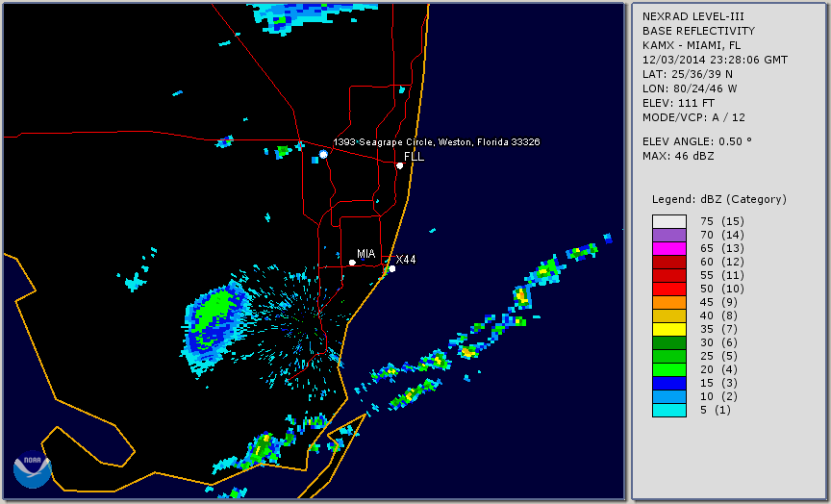Click the Seagrape Circle Weston location marker
This screenshot has width=831, height=504.
click(323, 154)
